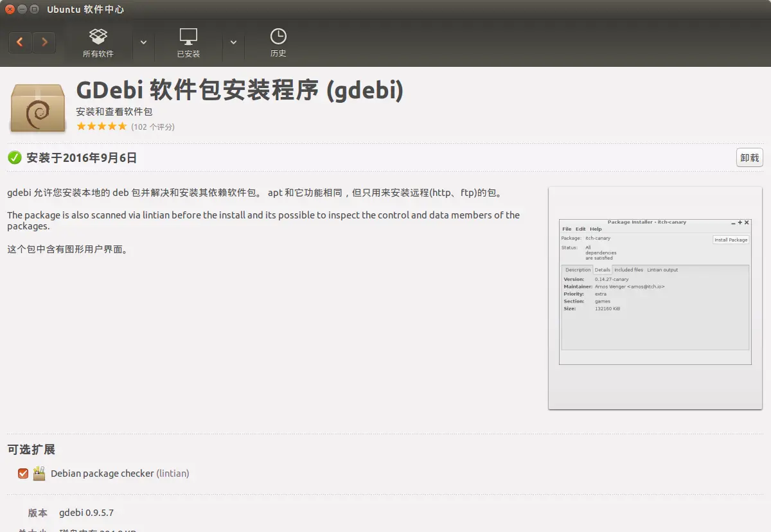771x532 pixels.
Task: Close the Ubuntu 软件中心 window
Action: (x=10, y=9)
